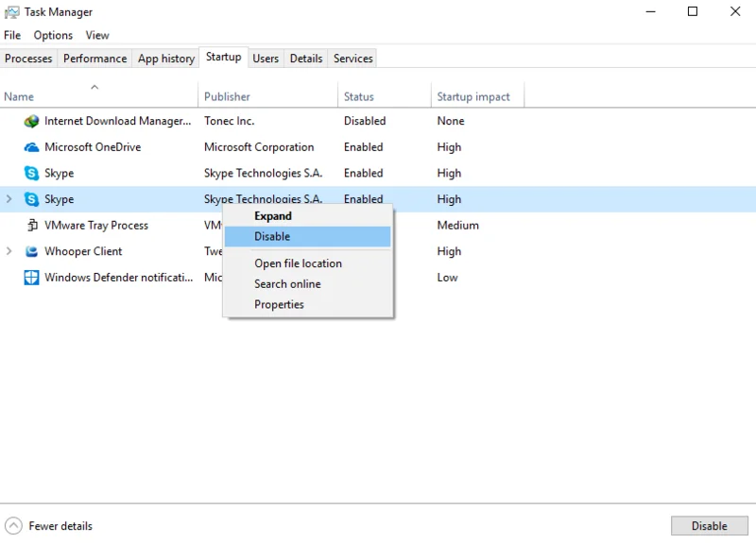Click the Microsoft OneDrive cloud icon
Screen dimensions: 756x543
[x=31, y=147]
